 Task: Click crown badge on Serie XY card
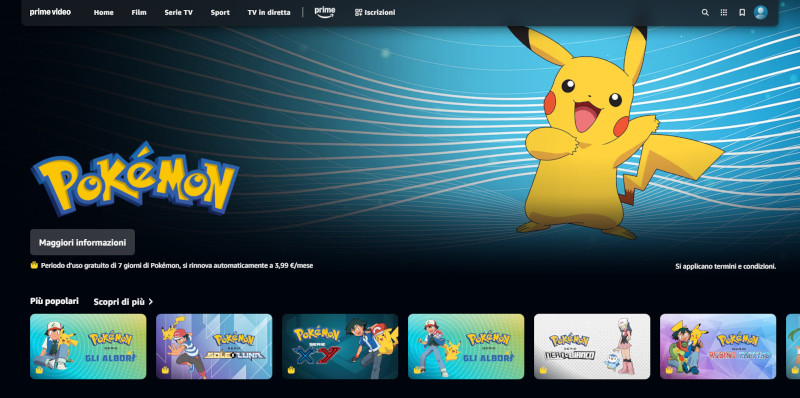pyautogui.click(x=291, y=370)
